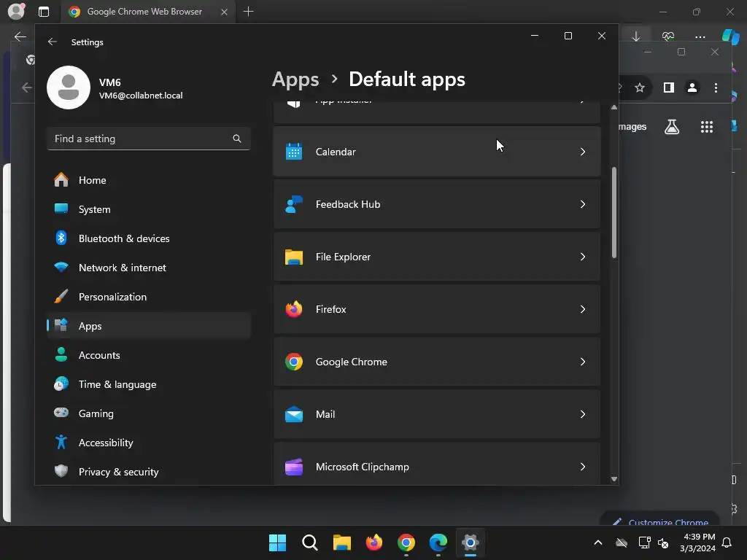
Task: Click Settings gear in taskbar
Action: click(471, 542)
